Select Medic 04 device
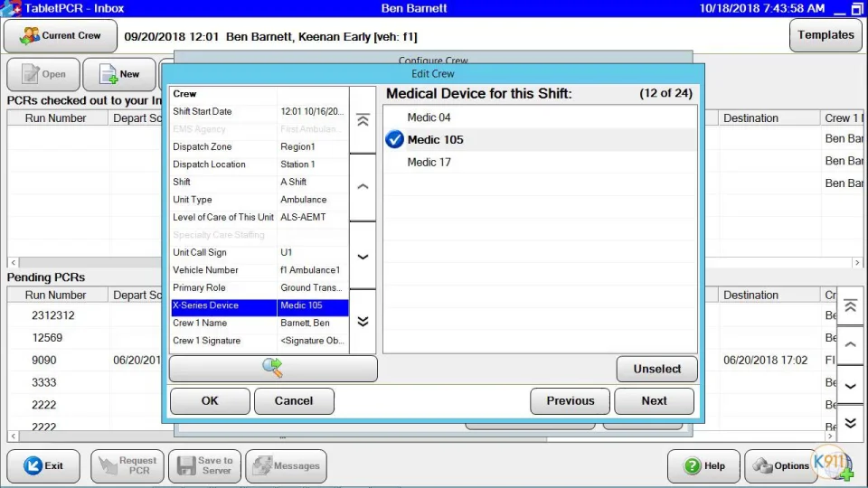The image size is (868, 488). click(x=540, y=117)
